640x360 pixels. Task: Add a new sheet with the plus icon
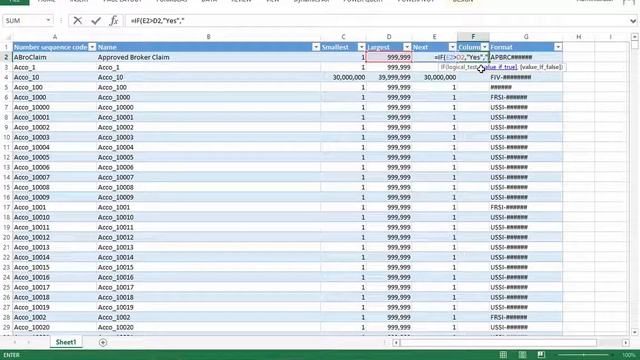point(103,342)
